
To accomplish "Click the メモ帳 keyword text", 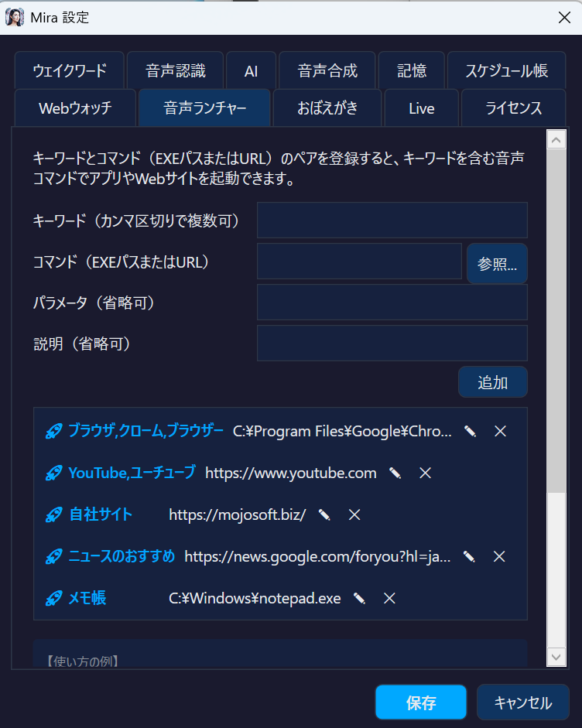I will click(x=87, y=598).
